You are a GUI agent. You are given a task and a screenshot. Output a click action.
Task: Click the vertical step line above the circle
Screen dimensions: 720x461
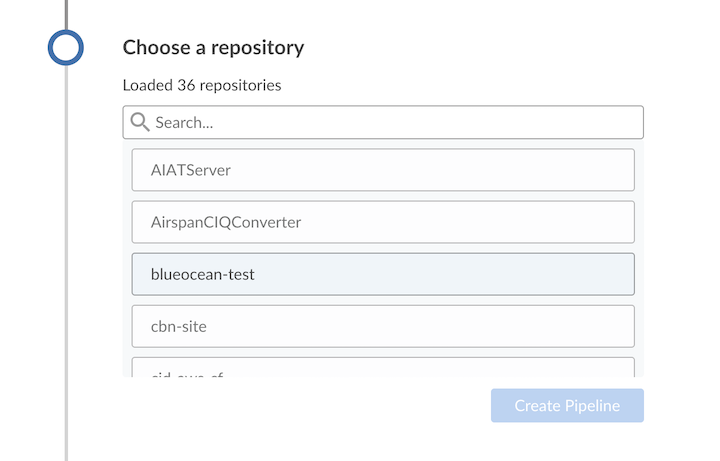coord(66,12)
